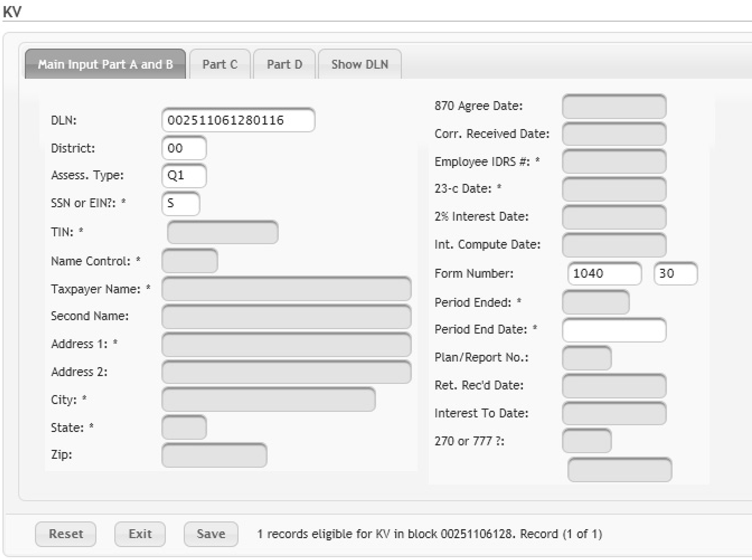The image size is (752, 560).
Task: Click Main Input Part A and B tab
Action: pyautogui.click(x=105, y=64)
